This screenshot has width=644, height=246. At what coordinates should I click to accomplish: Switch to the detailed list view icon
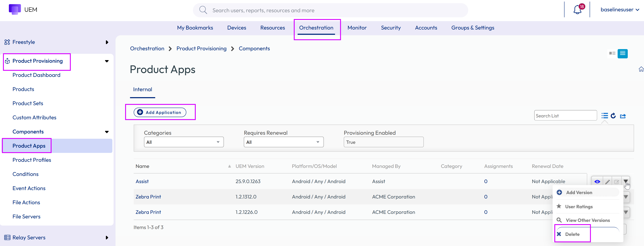[x=623, y=53]
